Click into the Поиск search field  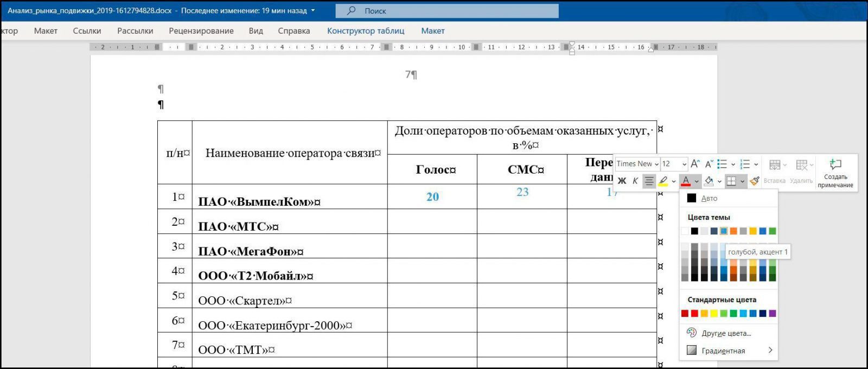[x=447, y=11]
